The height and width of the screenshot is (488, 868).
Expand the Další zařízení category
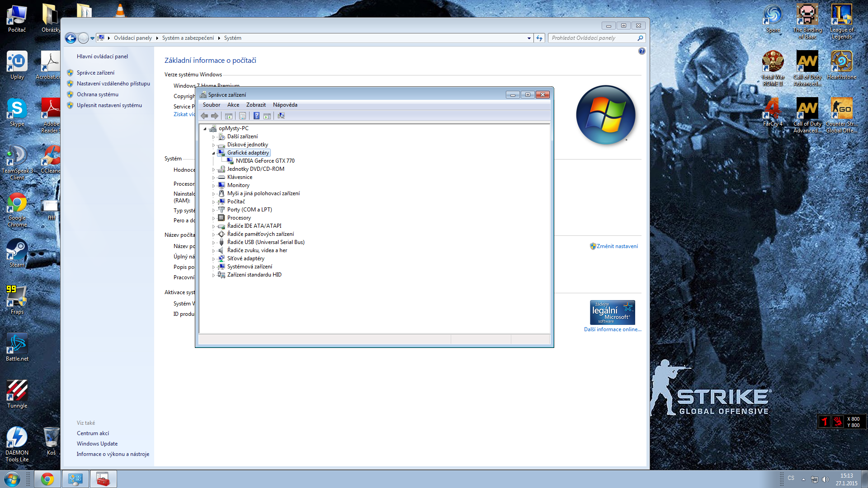(x=213, y=137)
